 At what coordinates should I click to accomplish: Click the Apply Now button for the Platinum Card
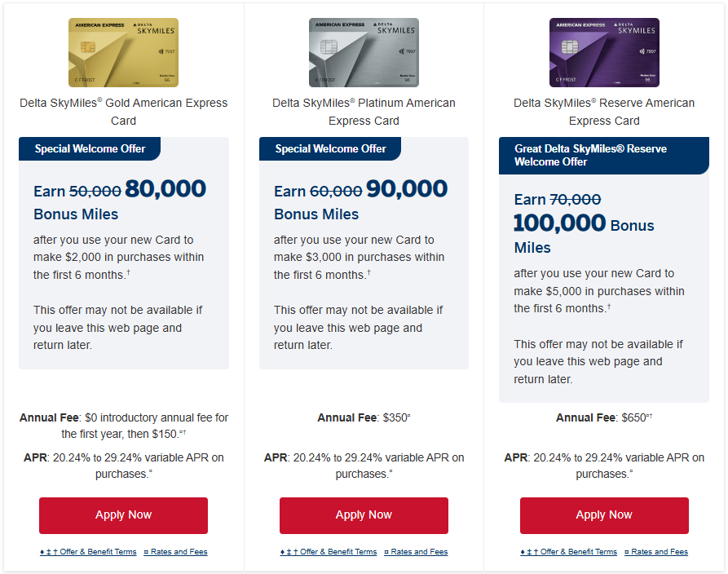point(364,515)
